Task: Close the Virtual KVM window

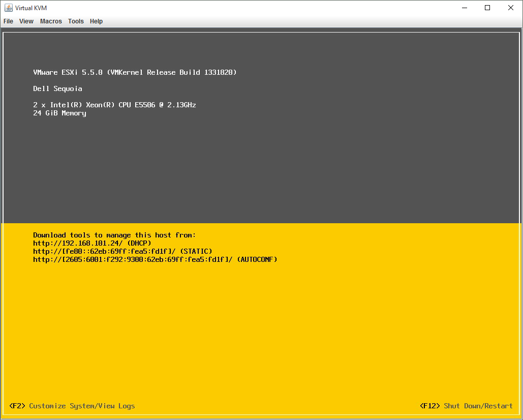Action: pyautogui.click(x=511, y=8)
